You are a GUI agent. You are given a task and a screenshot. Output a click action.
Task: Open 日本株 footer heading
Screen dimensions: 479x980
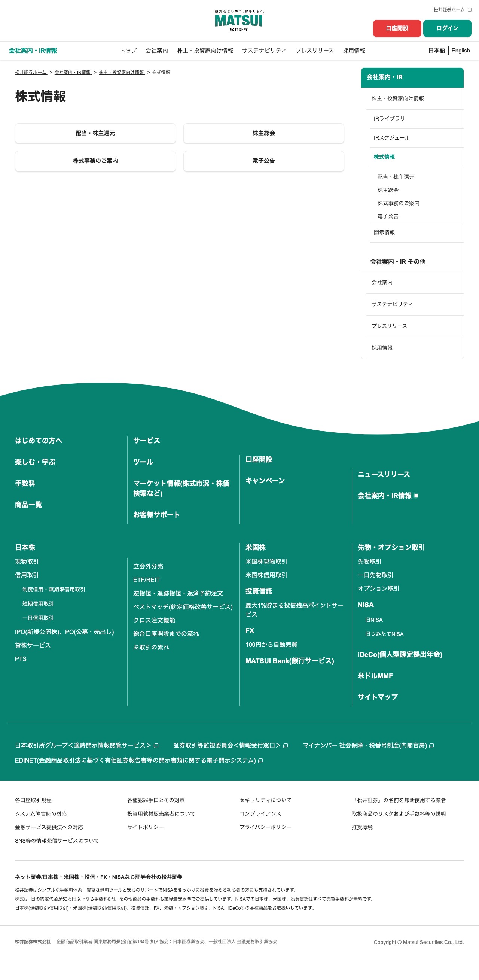pyautogui.click(x=25, y=547)
